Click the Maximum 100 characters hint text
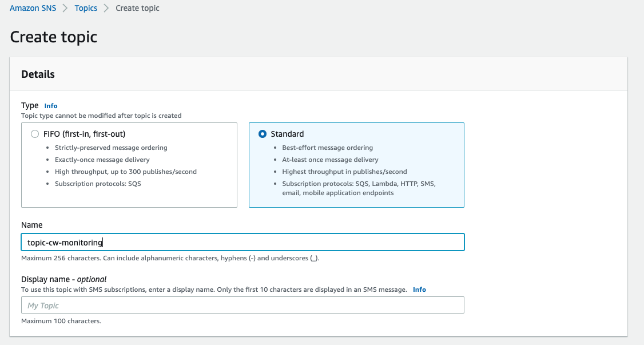The height and width of the screenshot is (345, 644). (61, 321)
